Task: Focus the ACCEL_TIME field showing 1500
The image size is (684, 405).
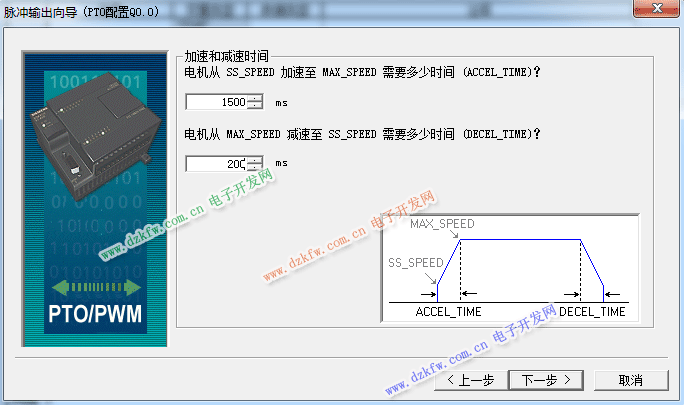Action: point(217,102)
